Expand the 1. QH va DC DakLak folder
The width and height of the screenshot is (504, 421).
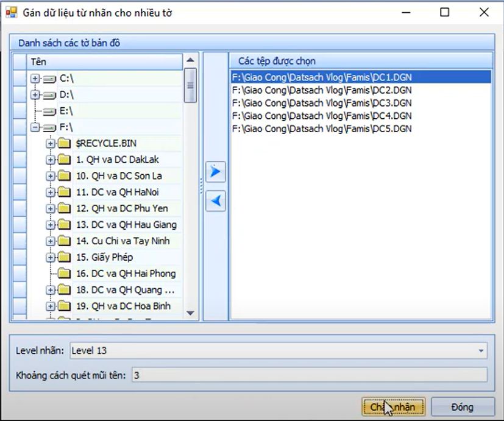click(x=50, y=160)
